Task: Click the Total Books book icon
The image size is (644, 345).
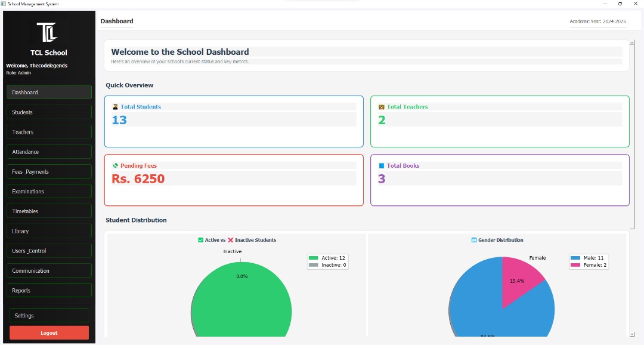Action: tap(382, 166)
